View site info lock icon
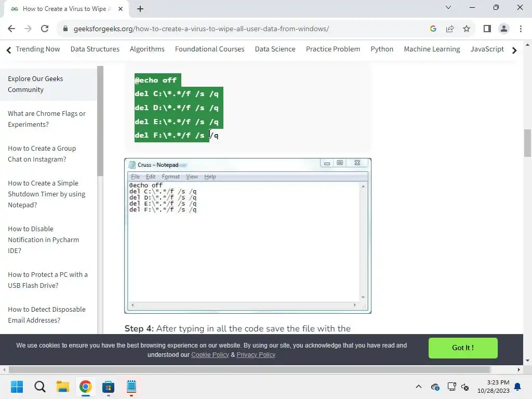532x399 pixels. [x=65, y=29]
